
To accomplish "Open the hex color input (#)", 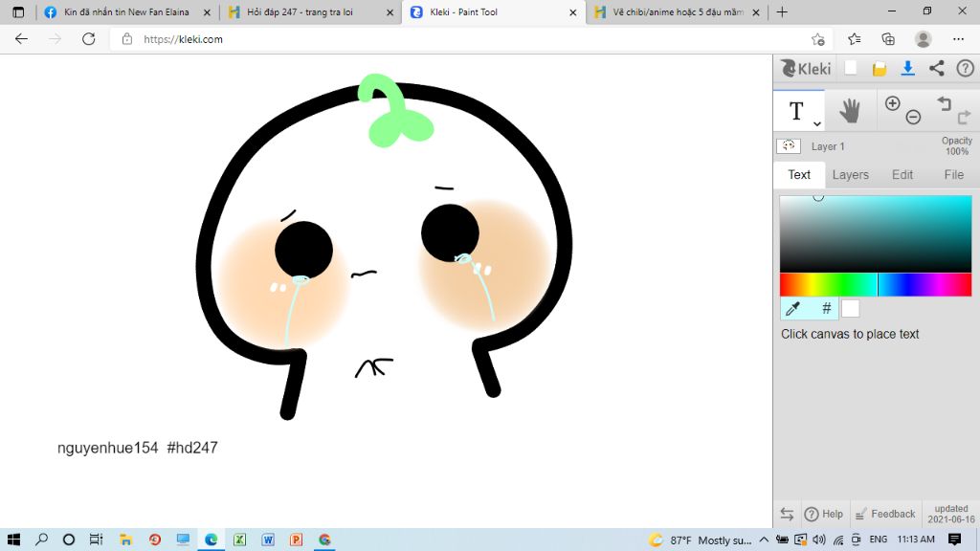I will point(826,309).
